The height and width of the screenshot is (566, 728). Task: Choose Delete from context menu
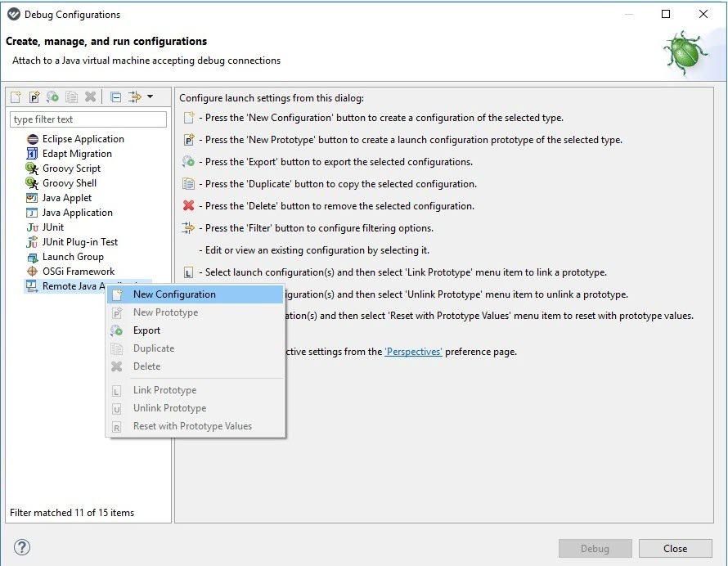195,366
